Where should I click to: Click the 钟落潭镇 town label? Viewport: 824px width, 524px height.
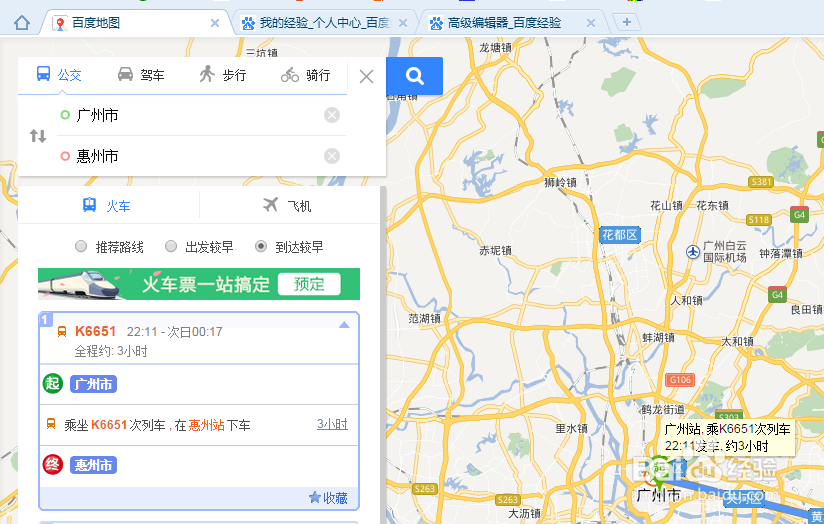[x=781, y=253]
